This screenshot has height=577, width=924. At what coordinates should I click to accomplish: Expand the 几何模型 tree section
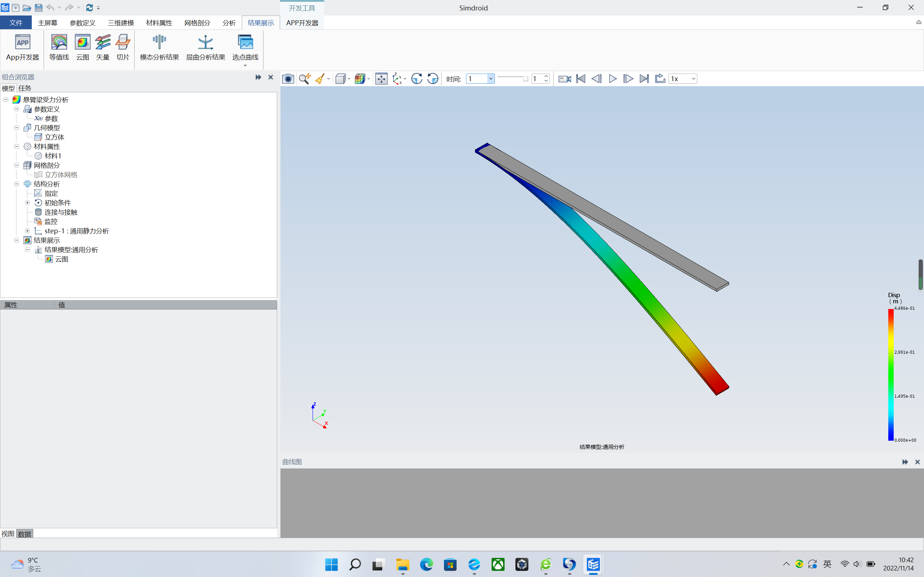(x=17, y=127)
